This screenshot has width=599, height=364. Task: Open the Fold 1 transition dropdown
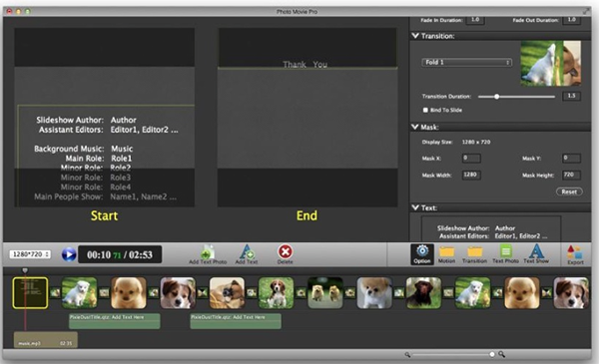466,62
